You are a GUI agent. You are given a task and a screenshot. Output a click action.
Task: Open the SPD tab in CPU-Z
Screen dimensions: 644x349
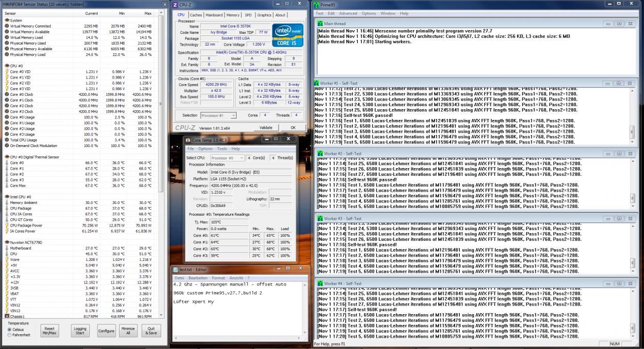[x=248, y=15]
